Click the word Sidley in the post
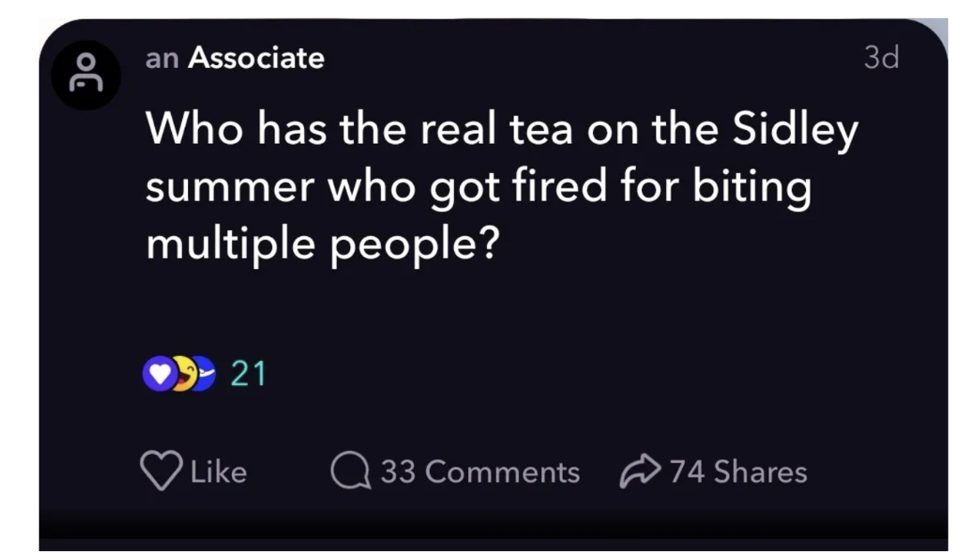Screen dimensions: 963x560 point(794,131)
